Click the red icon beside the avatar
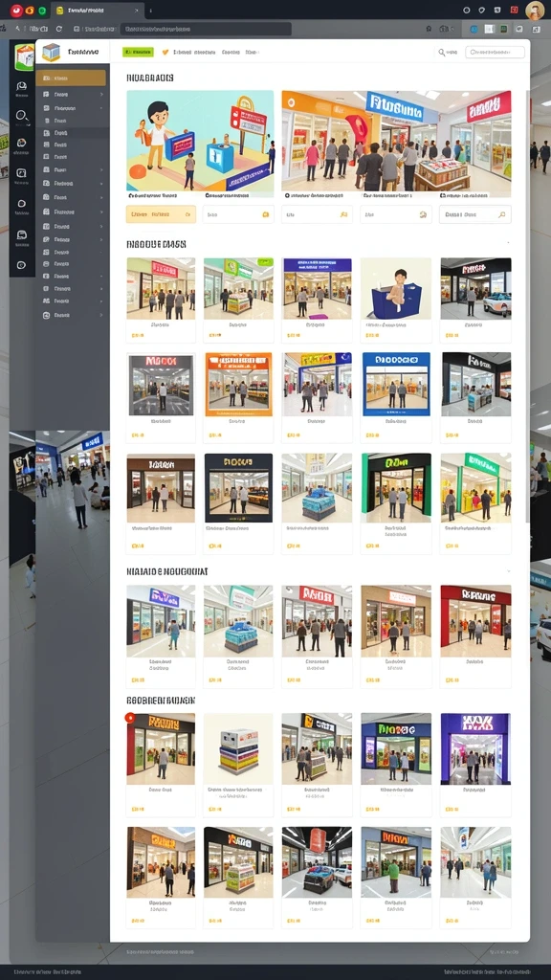Screen dimensions: 551x980 click(x=514, y=10)
